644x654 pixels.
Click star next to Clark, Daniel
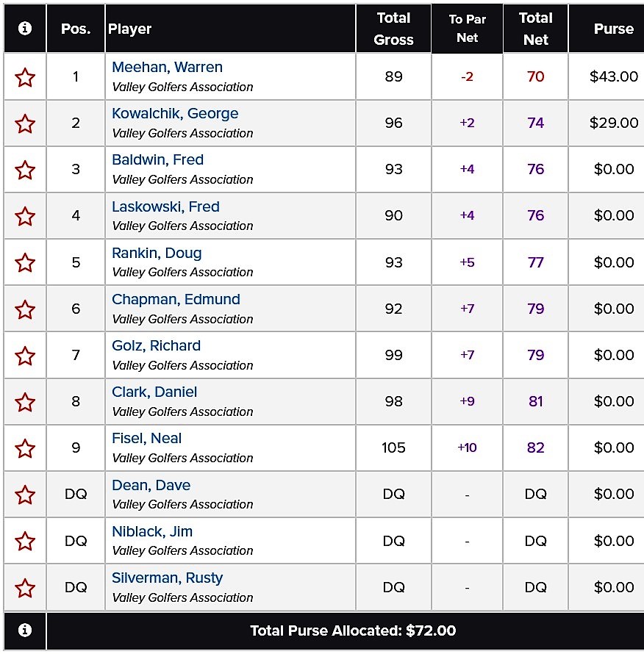25,402
